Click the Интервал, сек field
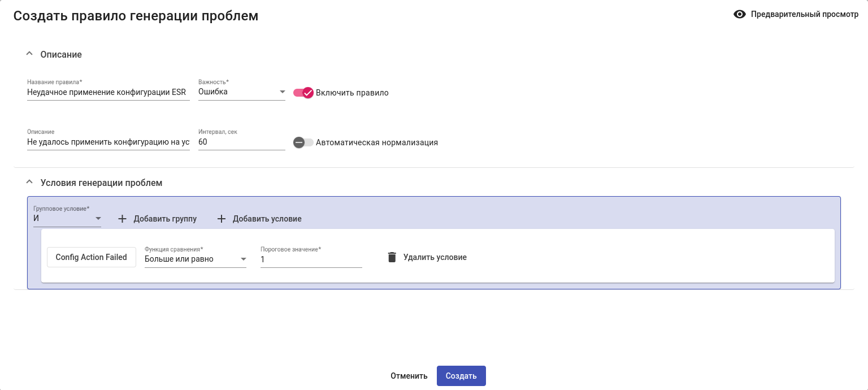 [241, 142]
